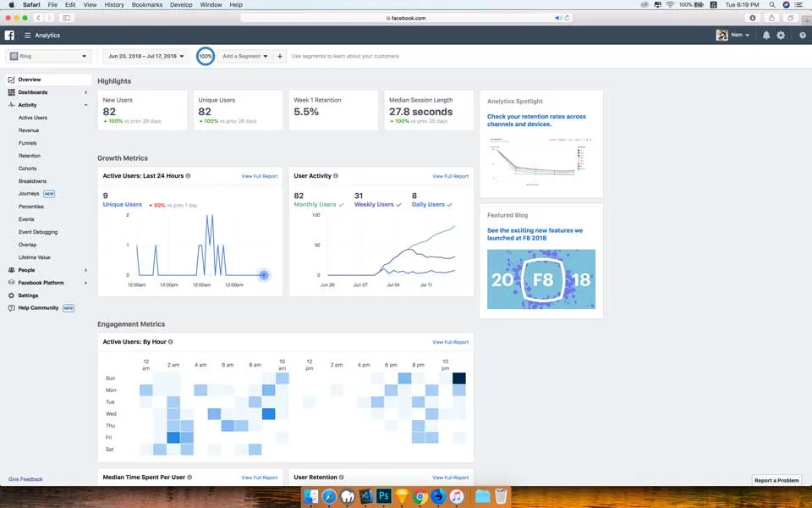This screenshot has width=812, height=508.
Task: Click the blue scrubber dot on the Unique Users chart
Action: pos(263,275)
